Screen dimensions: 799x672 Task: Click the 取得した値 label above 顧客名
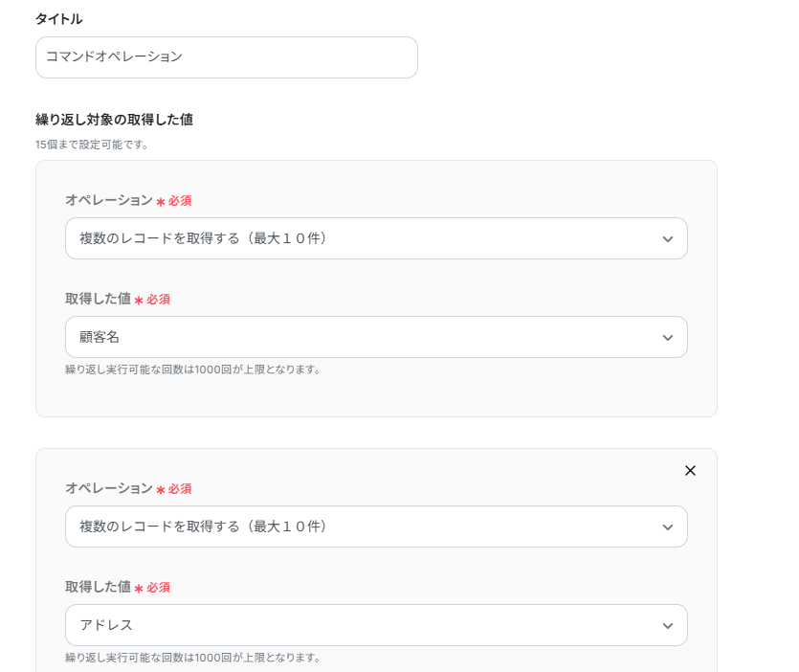pos(98,299)
